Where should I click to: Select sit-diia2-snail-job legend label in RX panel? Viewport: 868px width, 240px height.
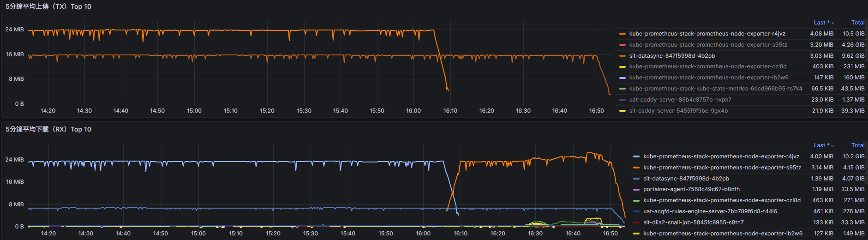693,222
